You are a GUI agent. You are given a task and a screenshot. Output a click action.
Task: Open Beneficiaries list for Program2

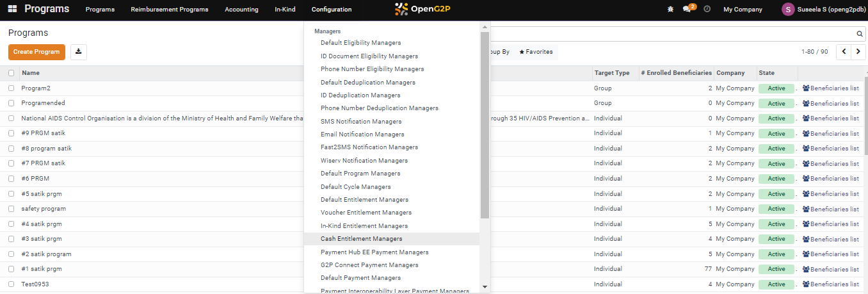(x=830, y=88)
